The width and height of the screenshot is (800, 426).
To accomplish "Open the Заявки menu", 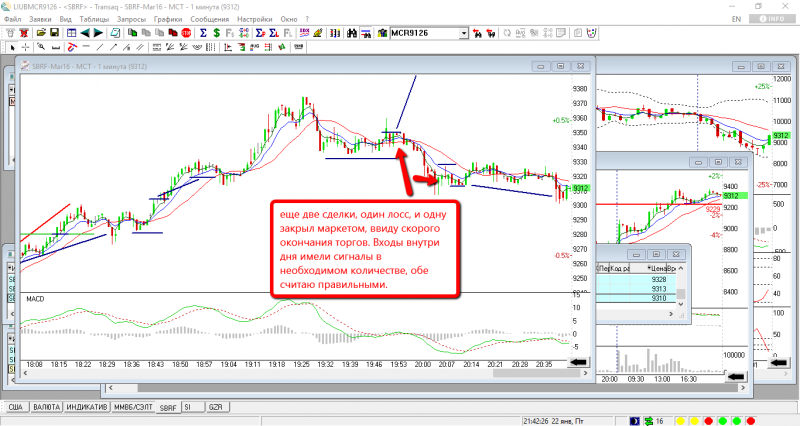I will (x=40, y=19).
